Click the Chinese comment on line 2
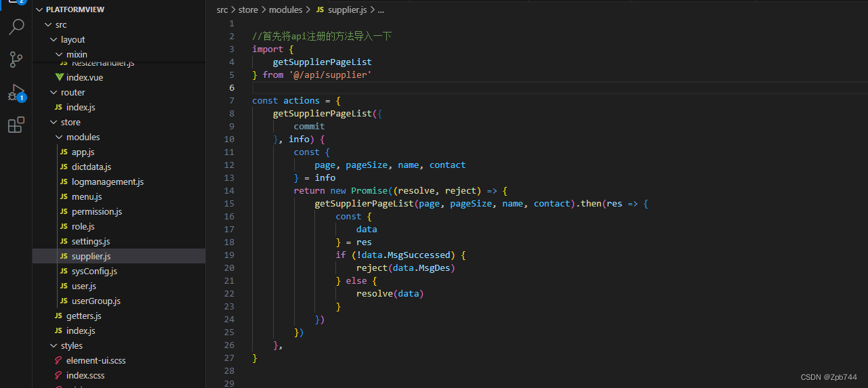Image resolution: width=868 pixels, height=388 pixels. (322, 36)
